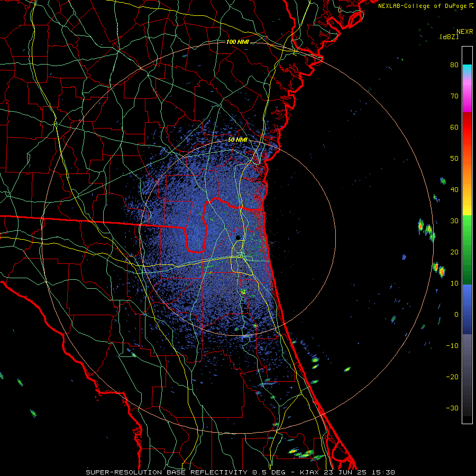
Task: Click the "23 JUN 25 15:30" timestamp
Action: (x=360, y=472)
